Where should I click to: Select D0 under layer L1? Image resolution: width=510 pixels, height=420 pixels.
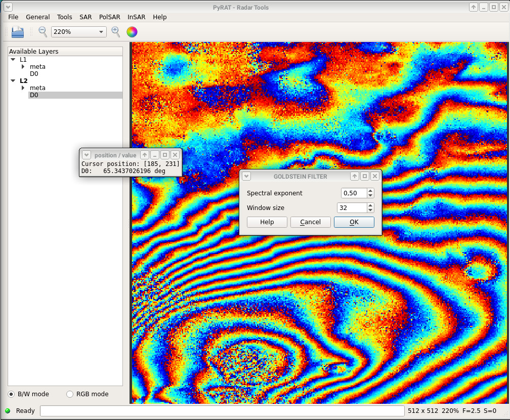34,73
